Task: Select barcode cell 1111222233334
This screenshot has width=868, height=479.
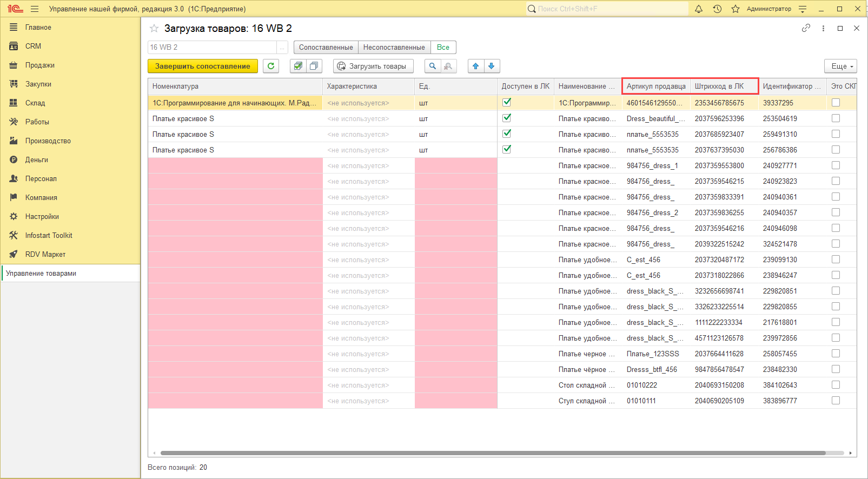Action: [724, 322]
